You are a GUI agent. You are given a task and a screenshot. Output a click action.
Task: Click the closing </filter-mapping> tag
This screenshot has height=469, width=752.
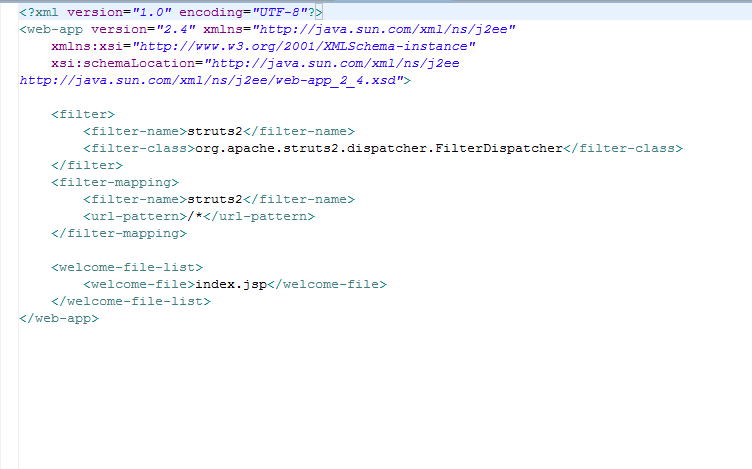coord(119,234)
